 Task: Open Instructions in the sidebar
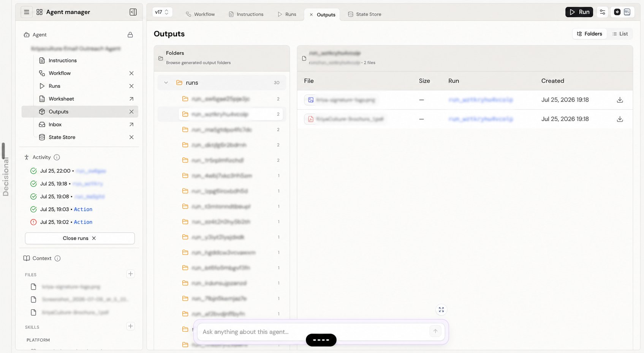[x=63, y=60]
